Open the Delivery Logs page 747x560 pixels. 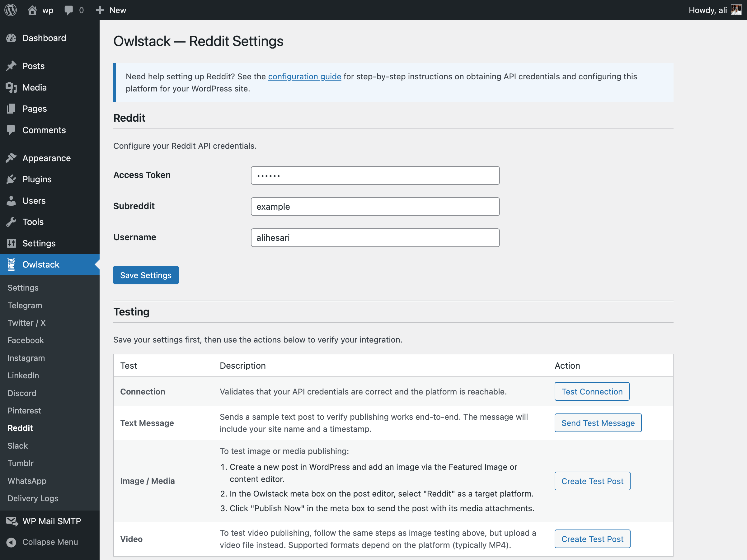[x=32, y=498]
